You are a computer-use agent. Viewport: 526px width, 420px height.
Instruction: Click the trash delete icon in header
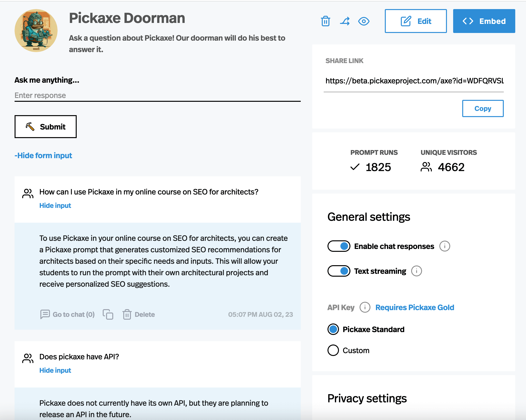click(325, 21)
